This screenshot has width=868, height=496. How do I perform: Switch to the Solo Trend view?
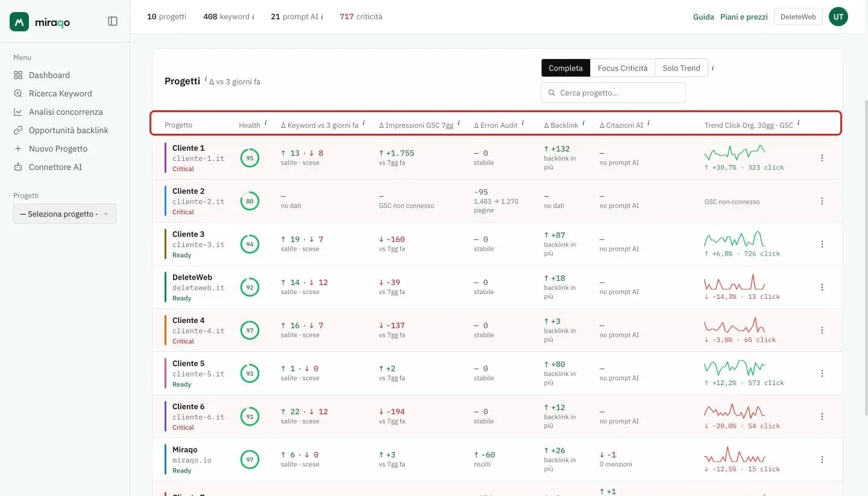[681, 68]
